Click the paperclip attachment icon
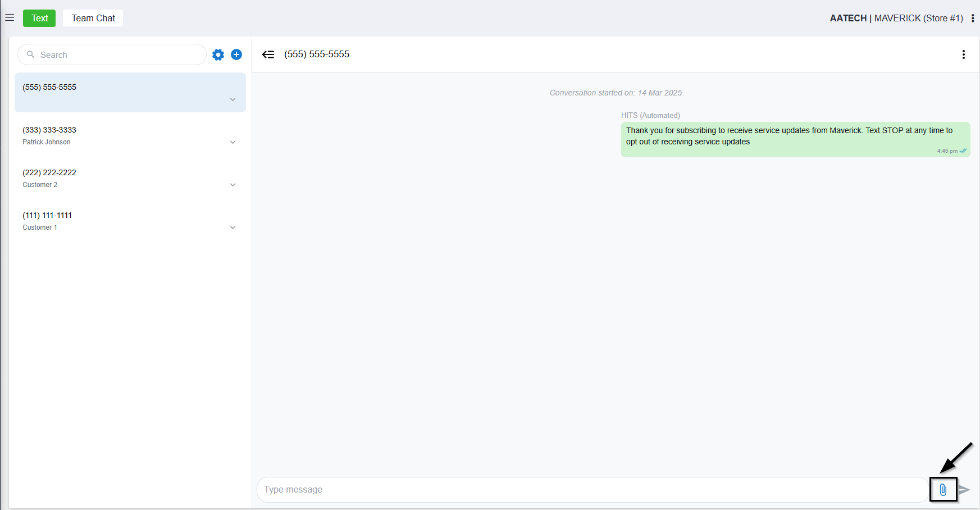 coord(943,490)
